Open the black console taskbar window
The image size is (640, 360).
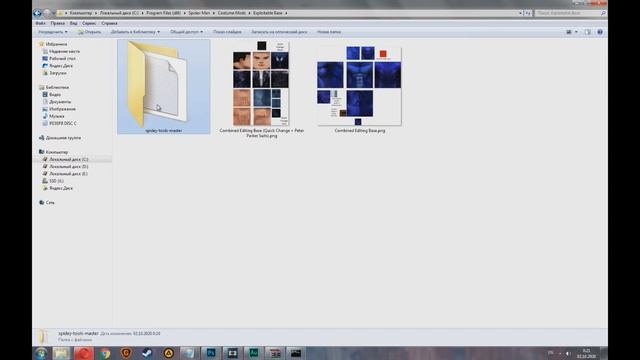(296, 353)
